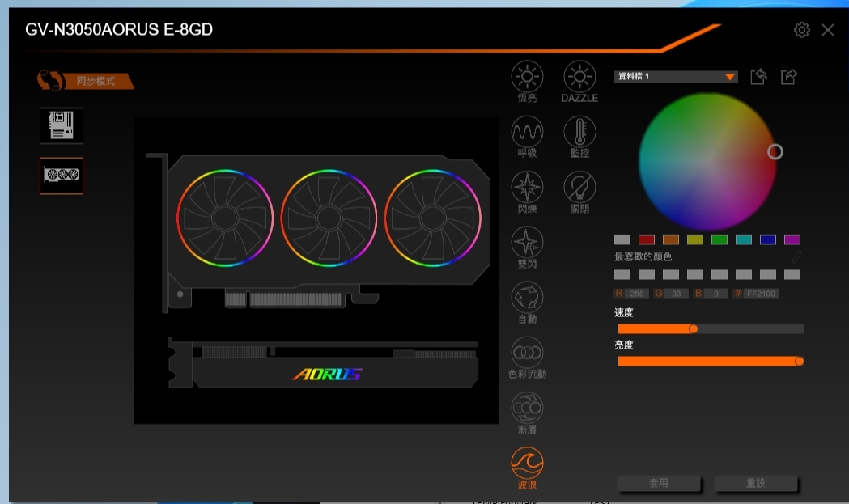Select the DAZZLE lighting mode
The image size is (849, 504).
click(579, 76)
